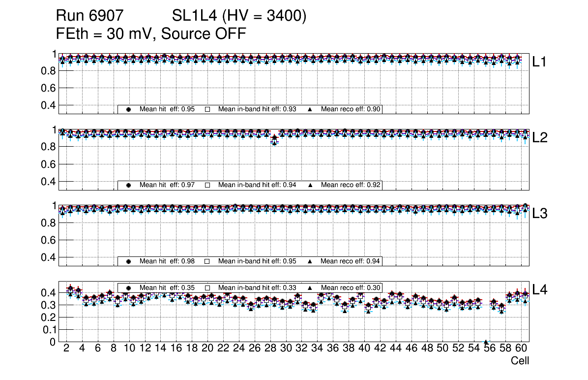Viewport: 588px width, 380px height.
Task: Click the zero-efficiency data point in L4 panel
Action: coord(486,342)
